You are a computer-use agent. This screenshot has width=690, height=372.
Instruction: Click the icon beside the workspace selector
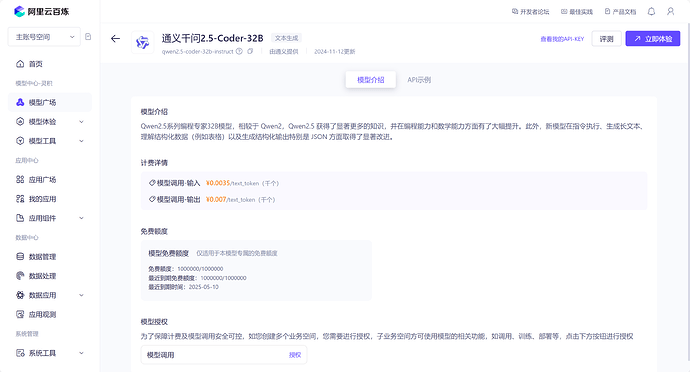tap(88, 37)
